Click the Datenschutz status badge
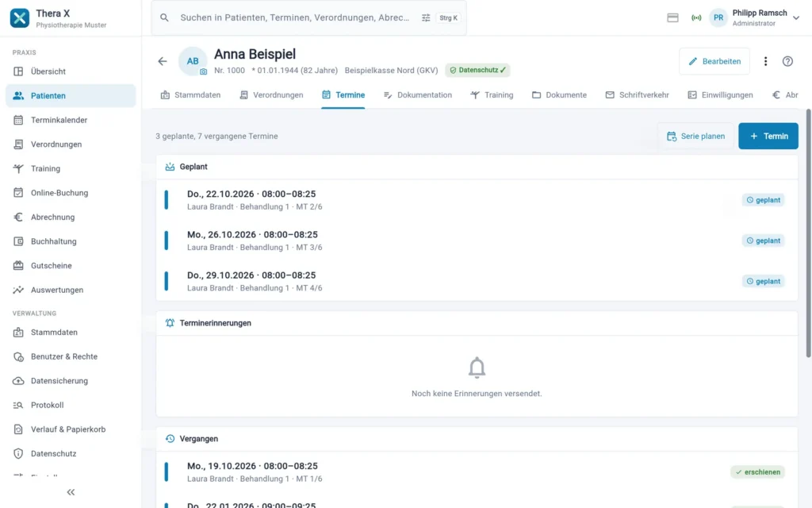The height and width of the screenshot is (508, 812). point(477,71)
